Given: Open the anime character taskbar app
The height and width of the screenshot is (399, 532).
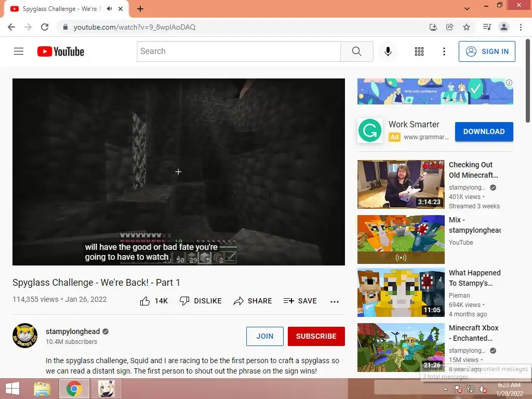Looking at the screenshot, I should [x=106, y=389].
